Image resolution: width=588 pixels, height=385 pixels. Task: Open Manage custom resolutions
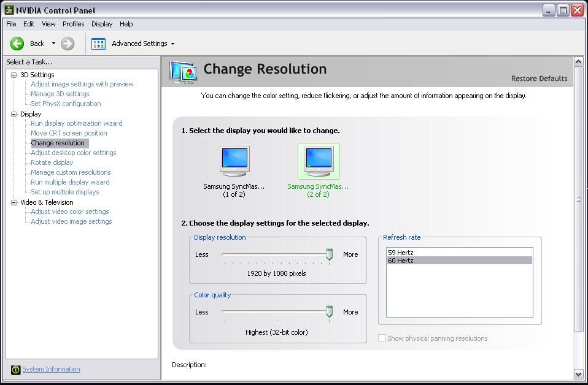71,172
